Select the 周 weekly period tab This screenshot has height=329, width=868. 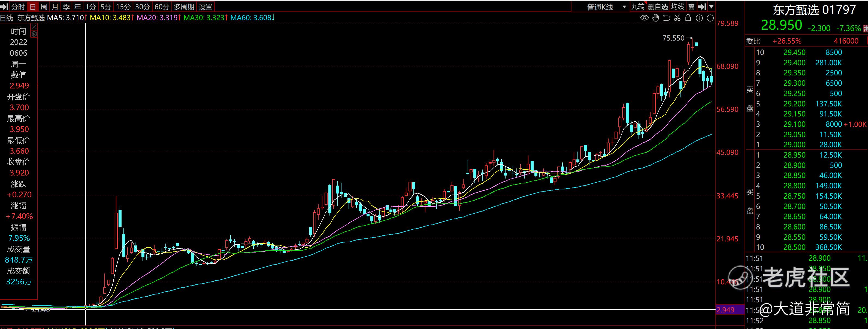click(44, 7)
